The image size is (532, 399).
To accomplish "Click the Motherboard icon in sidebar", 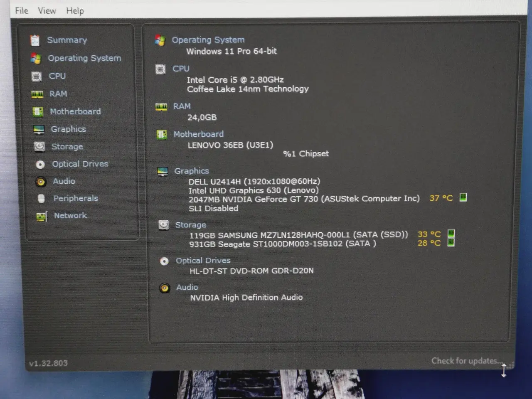I will coord(38,112).
